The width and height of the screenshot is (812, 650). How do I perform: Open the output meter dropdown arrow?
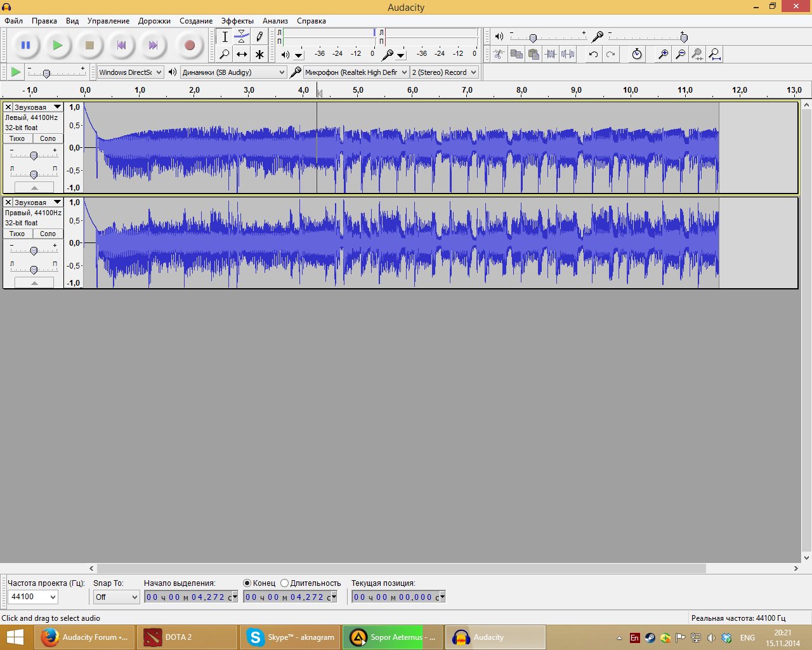[x=299, y=55]
